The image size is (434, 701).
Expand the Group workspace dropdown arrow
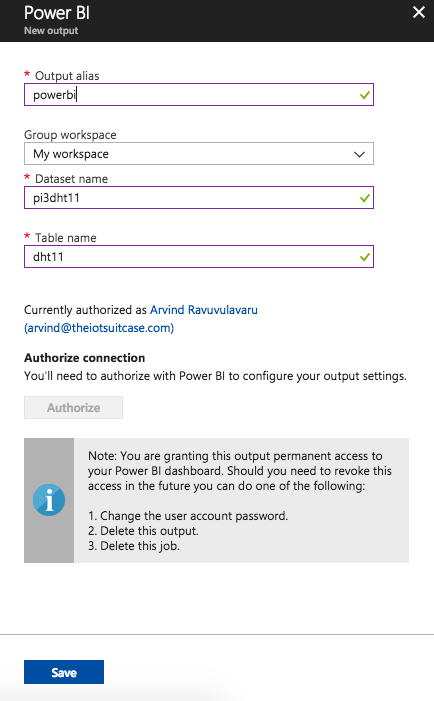coord(359,154)
